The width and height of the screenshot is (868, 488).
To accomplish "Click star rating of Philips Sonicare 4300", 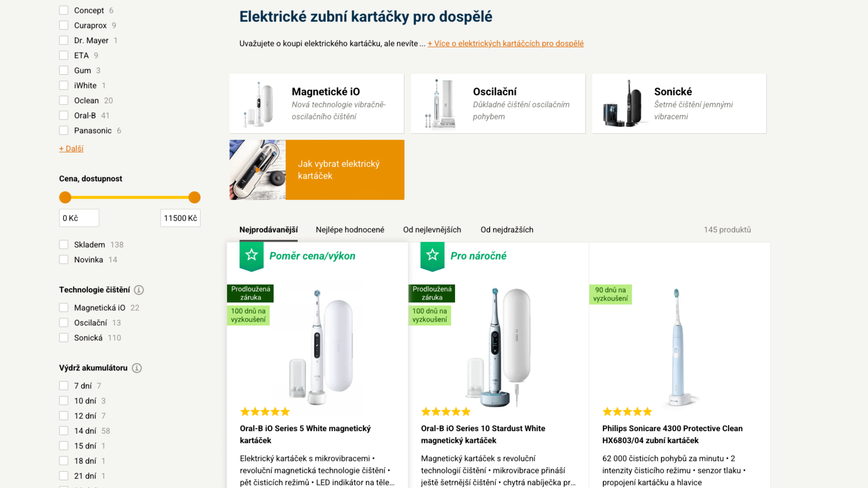I will click(x=627, y=412).
